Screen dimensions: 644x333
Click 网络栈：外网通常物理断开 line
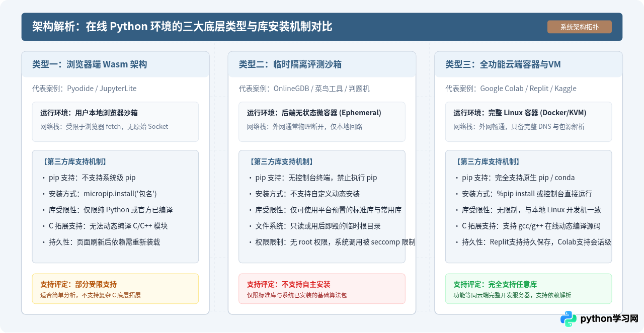(x=304, y=127)
